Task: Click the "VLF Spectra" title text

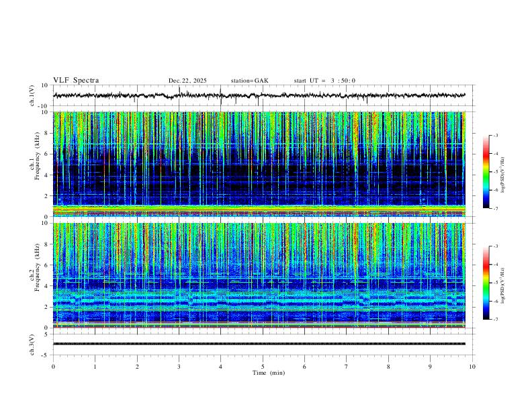Action: (x=76, y=81)
